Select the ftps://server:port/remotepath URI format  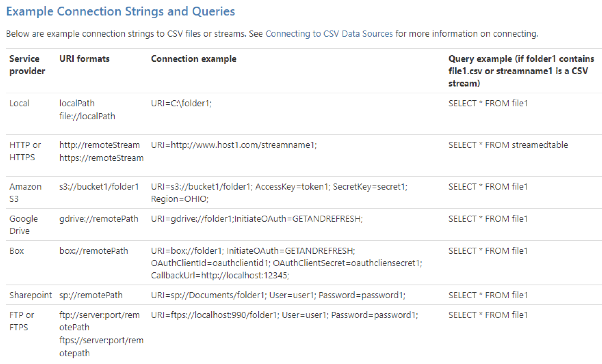tap(101, 347)
